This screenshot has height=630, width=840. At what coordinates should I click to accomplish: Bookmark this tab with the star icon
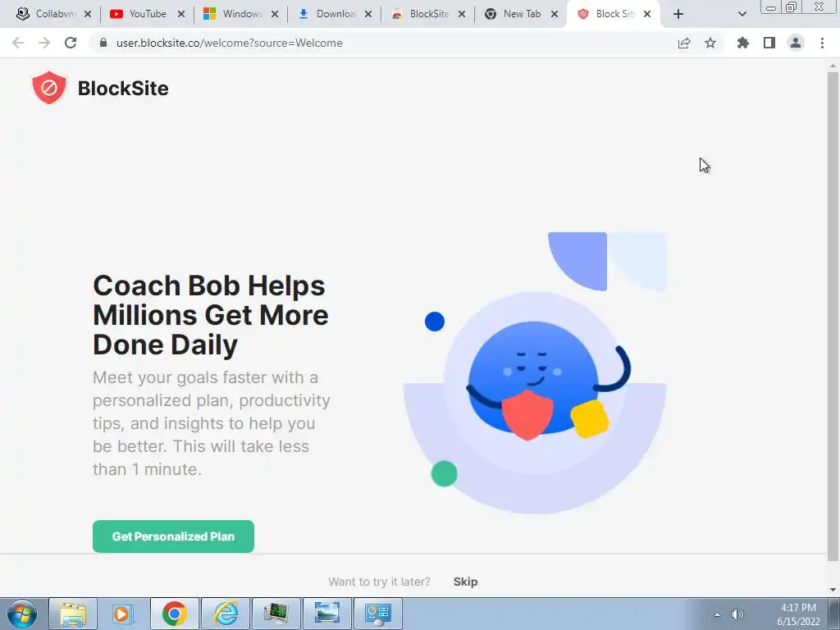coord(710,43)
